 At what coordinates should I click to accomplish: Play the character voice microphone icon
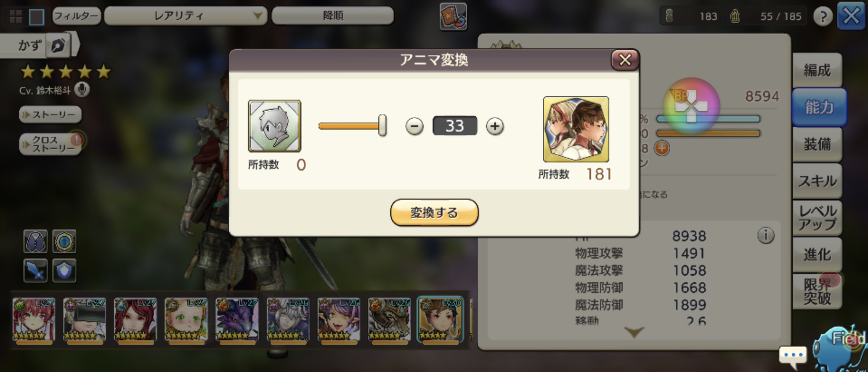click(83, 90)
